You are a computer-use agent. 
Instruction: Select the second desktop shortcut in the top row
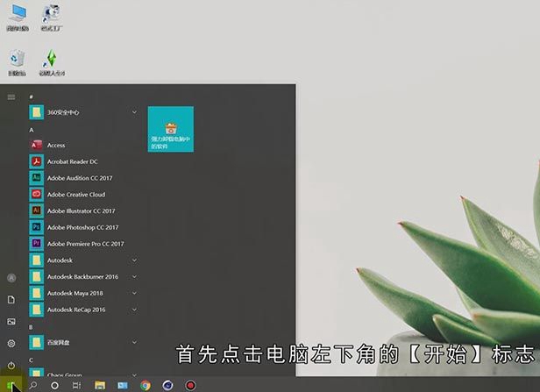(x=52, y=18)
